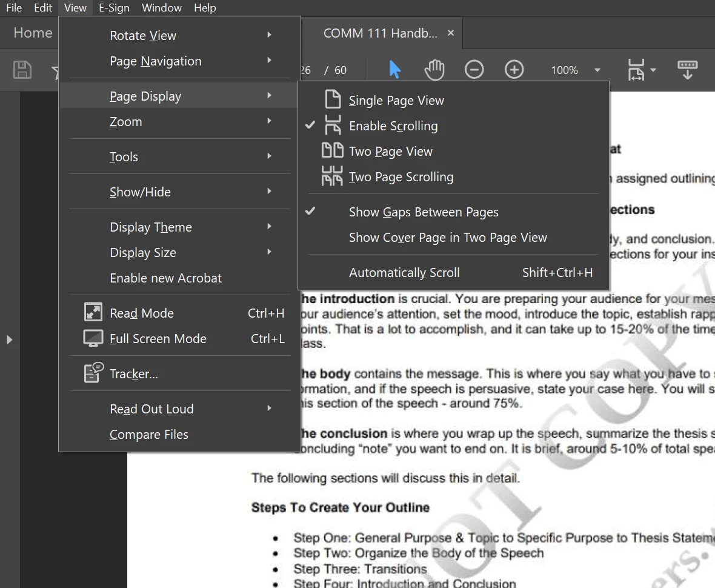Close the open View menu

pos(75,8)
